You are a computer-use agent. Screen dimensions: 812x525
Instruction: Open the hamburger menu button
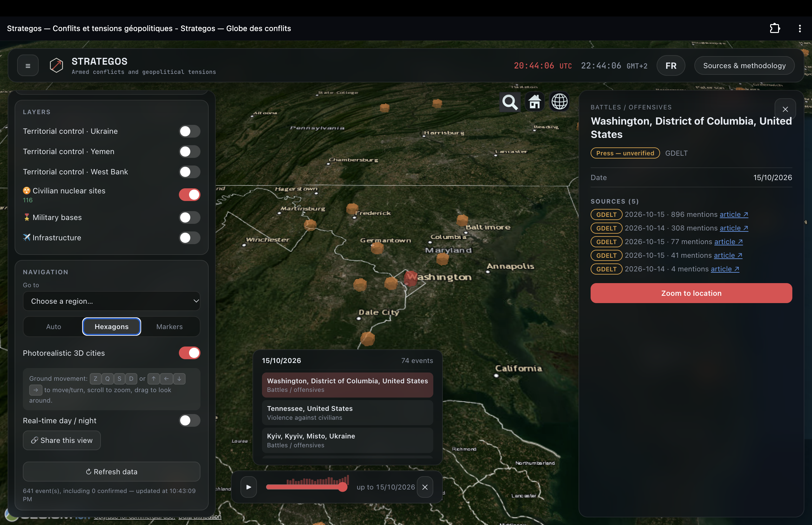[x=28, y=65]
